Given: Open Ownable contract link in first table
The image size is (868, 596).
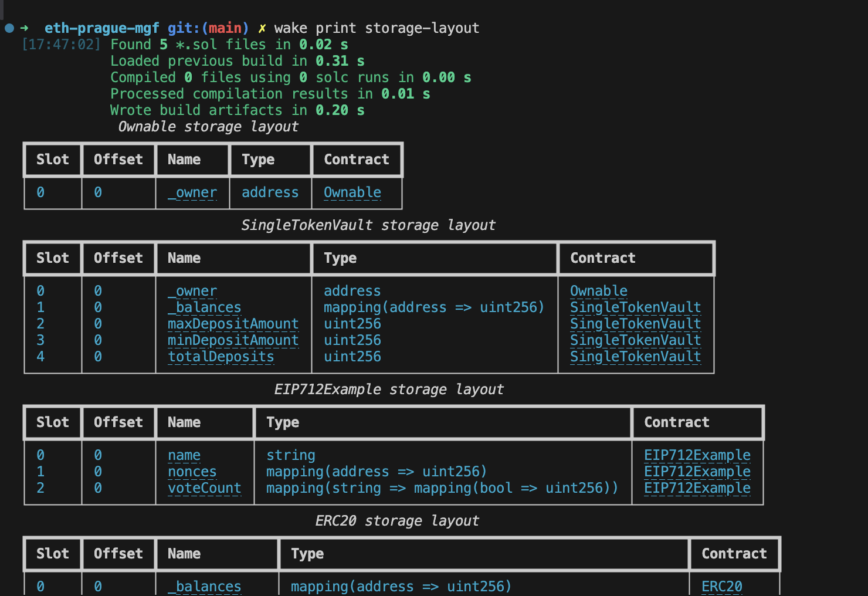Looking at the screenshot, I should pos(352,192).
